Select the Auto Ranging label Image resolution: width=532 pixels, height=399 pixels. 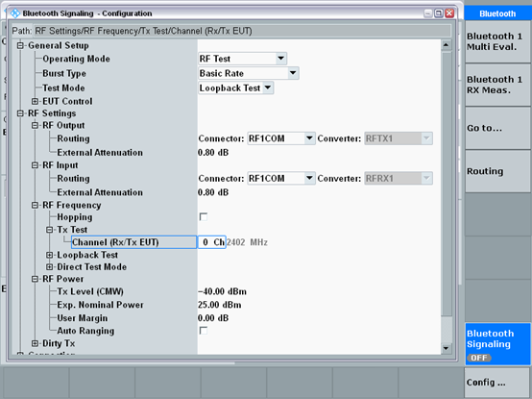pyautogui.click(x=85, y=331)
